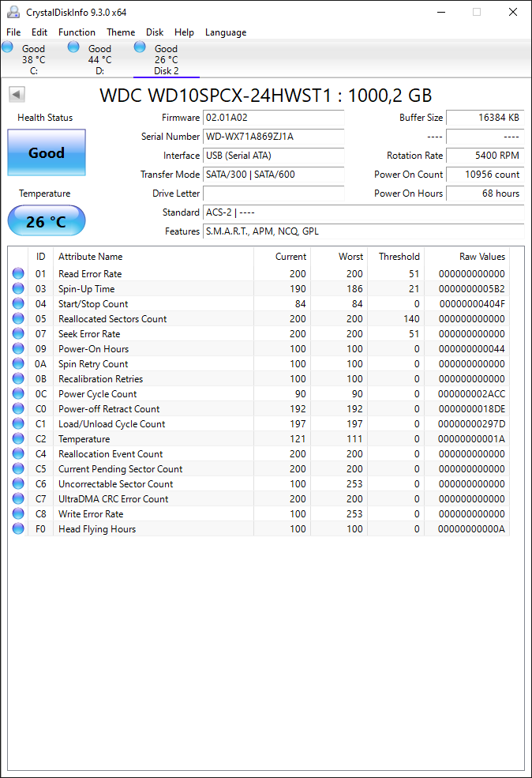532x778 pixels.
Task: Click the Buffer Size value 16384 KB
Action: pyautogui.click(x=485, y=118)
